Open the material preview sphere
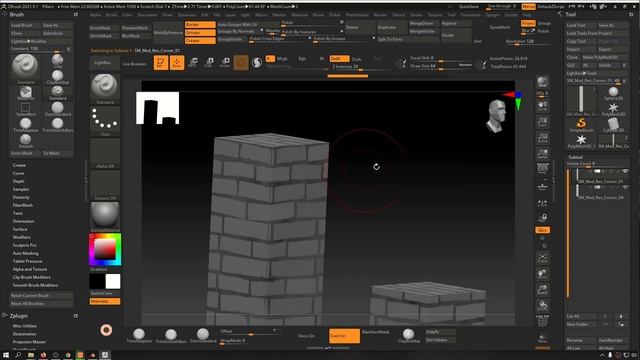The image size is (640, 360). point(105,216)
